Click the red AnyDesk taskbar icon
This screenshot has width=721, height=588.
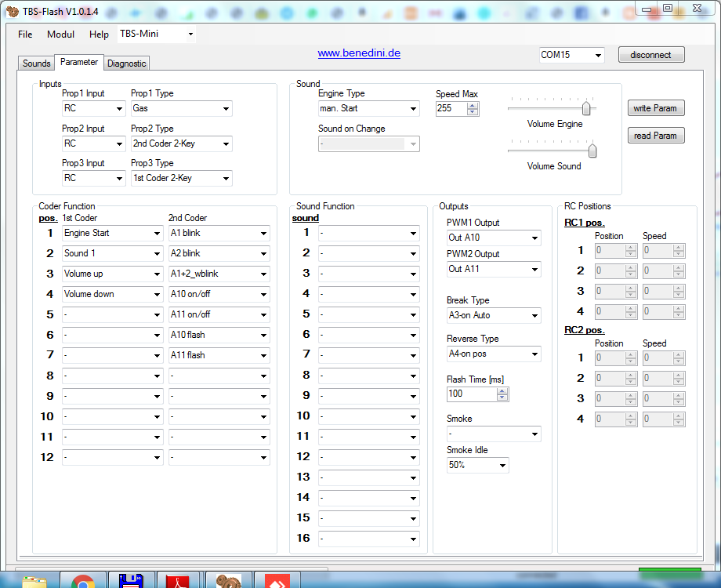pos(277,582)
